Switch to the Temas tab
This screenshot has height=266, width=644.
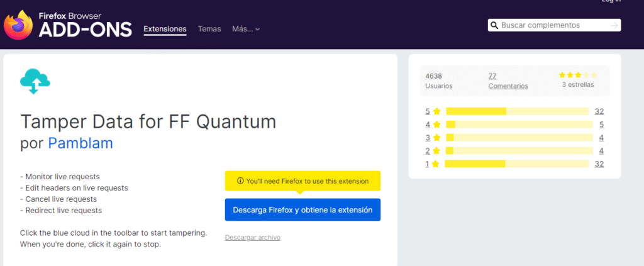point(209,29)
